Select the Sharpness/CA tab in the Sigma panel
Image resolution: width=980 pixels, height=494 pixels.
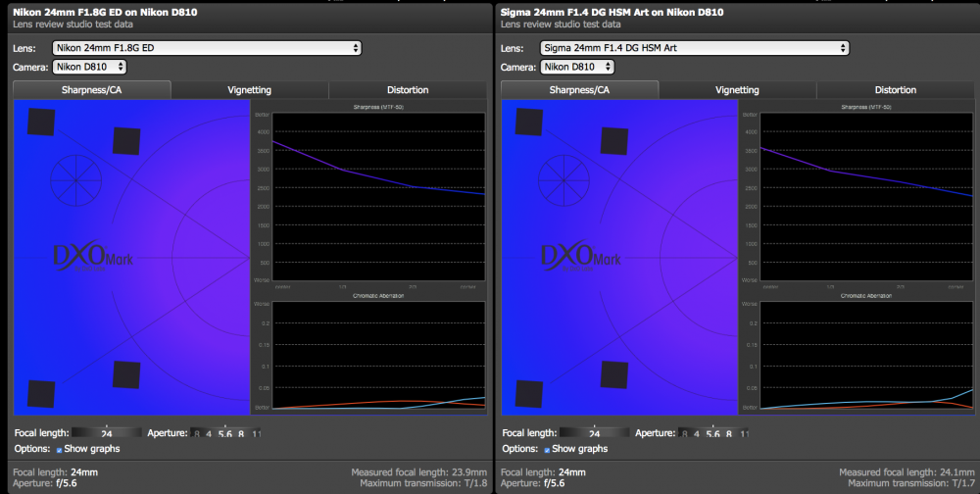coord(579,90)
